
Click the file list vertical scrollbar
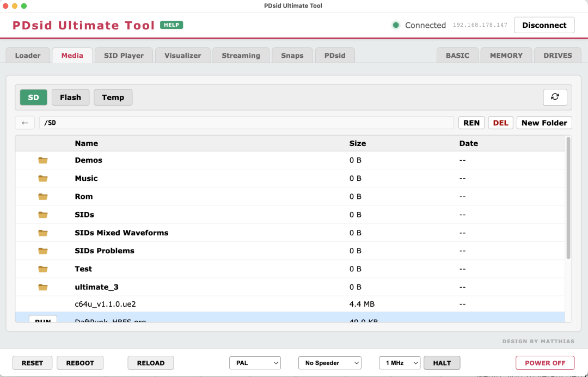click(x=568, y=198)
